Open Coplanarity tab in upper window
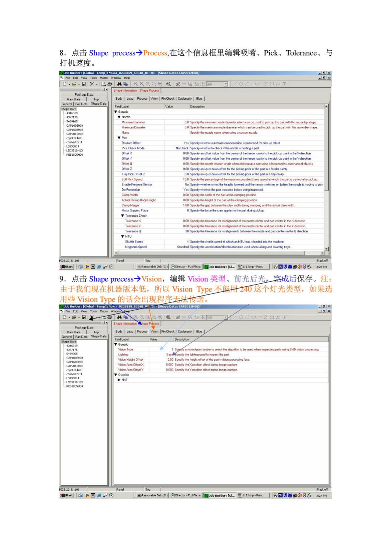Viewport: 392px width, 554px height. 185,99
